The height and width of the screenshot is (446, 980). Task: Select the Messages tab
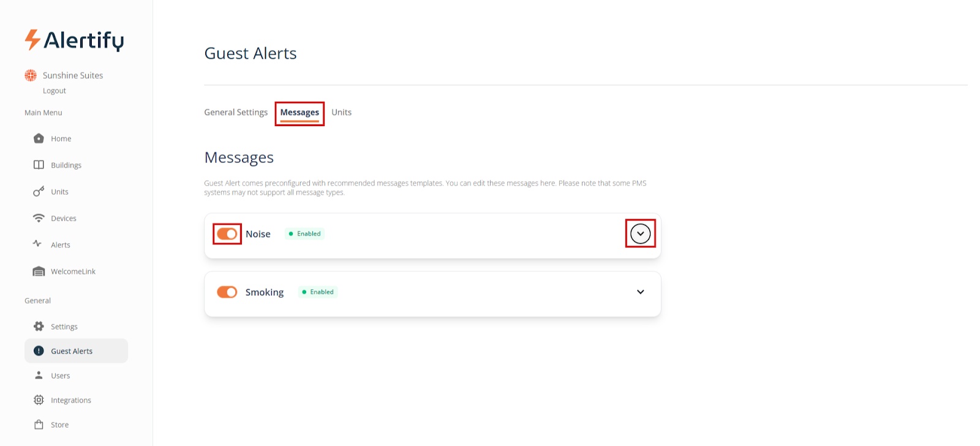pyautogui.click(x=300, y=113)
